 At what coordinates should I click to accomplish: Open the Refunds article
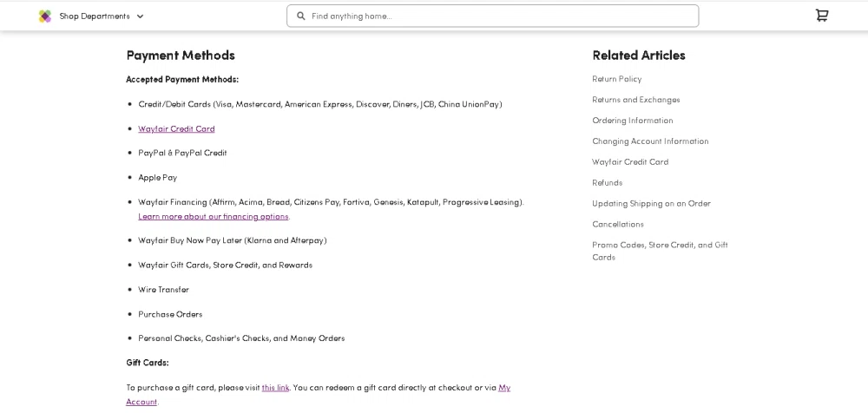pyautogui.click(x=607, y=183)
